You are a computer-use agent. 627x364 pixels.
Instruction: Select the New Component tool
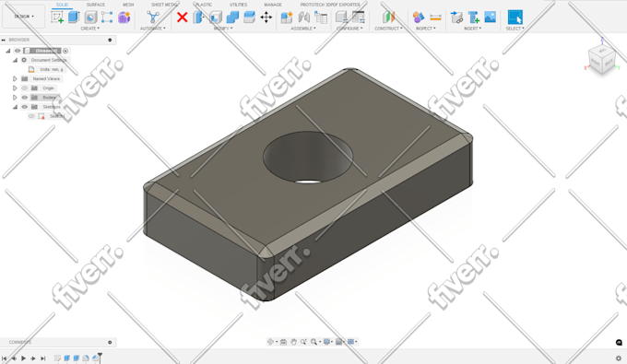click(287, 18)
